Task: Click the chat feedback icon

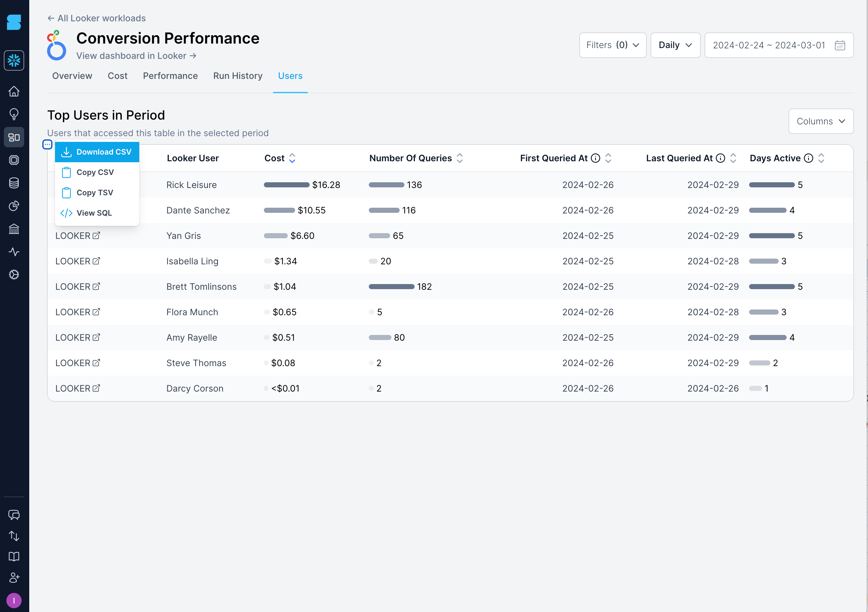Action: click(14, 515)
